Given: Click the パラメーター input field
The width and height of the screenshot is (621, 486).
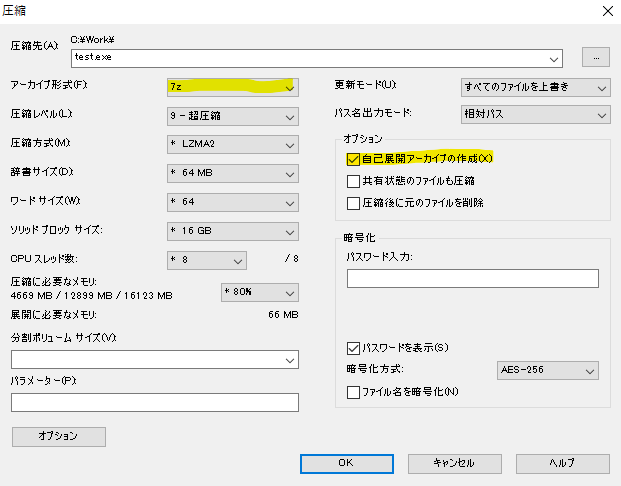Looking at the screenshot, I should click(155, 402).
